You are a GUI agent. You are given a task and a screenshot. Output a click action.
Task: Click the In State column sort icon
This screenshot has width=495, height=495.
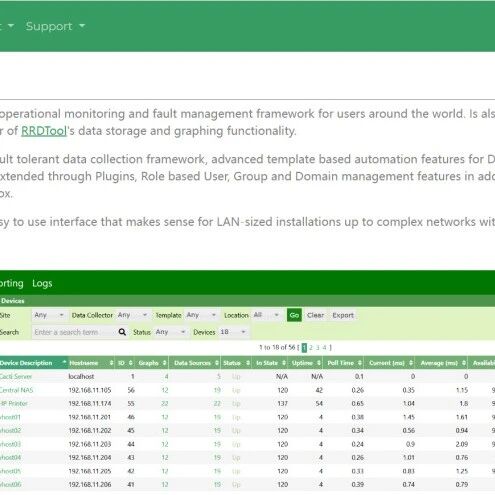[284, 363]
